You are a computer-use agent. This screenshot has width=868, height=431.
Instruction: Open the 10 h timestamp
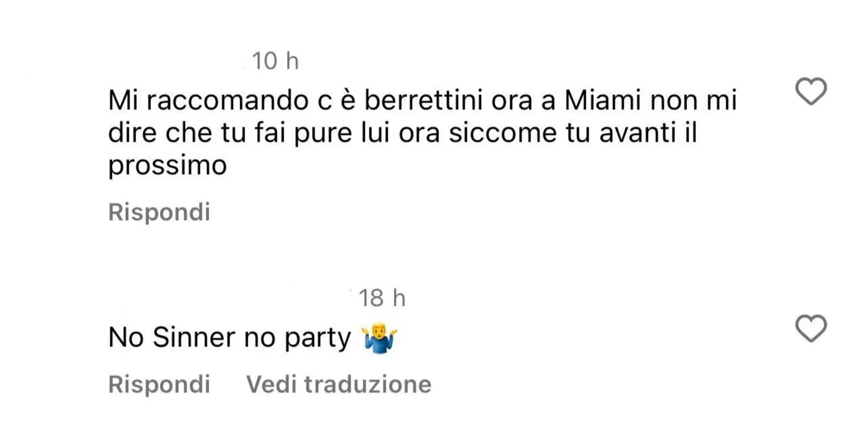(276, 62)
